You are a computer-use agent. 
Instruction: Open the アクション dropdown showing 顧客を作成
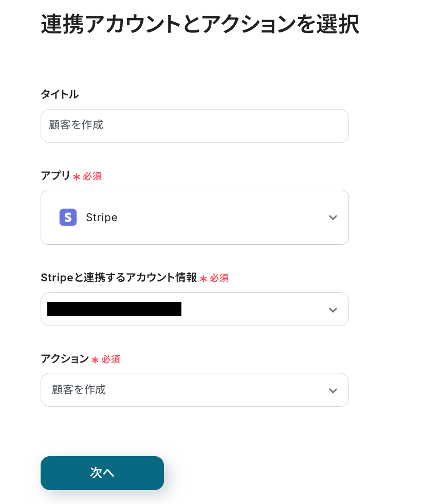pos(194,390)
